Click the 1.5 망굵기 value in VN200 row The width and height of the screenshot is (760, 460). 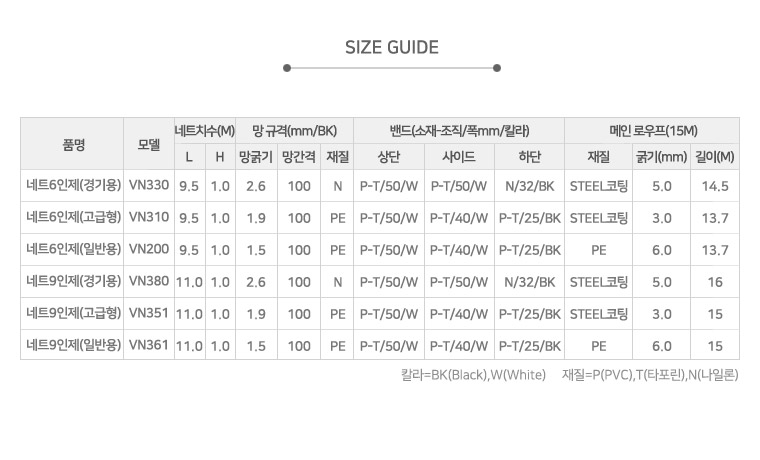256,250
